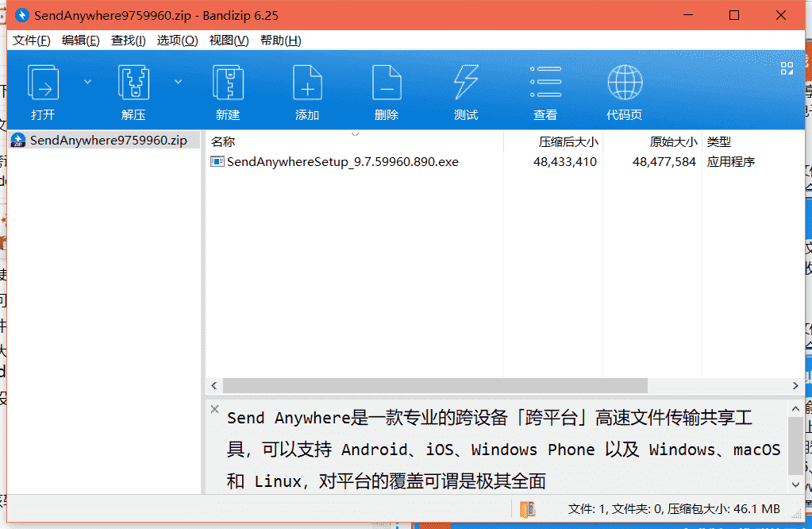This screenshot has height=529, width=812.
Task: Minimize the Bandizip window
Action: coord(687,16)
